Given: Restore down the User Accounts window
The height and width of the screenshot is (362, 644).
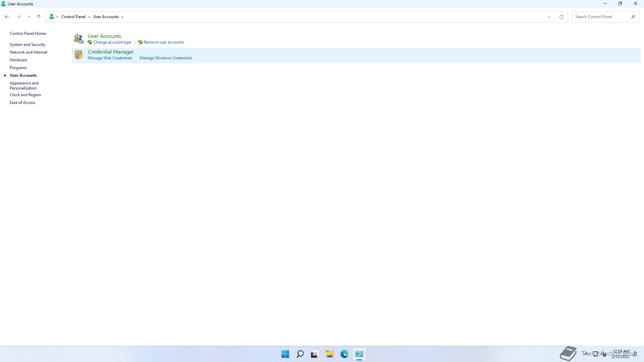Looking at the screenshot, I should [x=620, y=4].
